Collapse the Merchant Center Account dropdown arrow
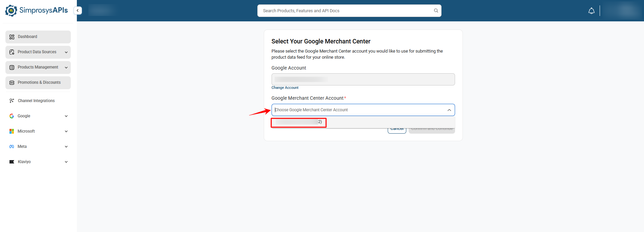Viewport: 644px width, 232px height. point(449,110)
